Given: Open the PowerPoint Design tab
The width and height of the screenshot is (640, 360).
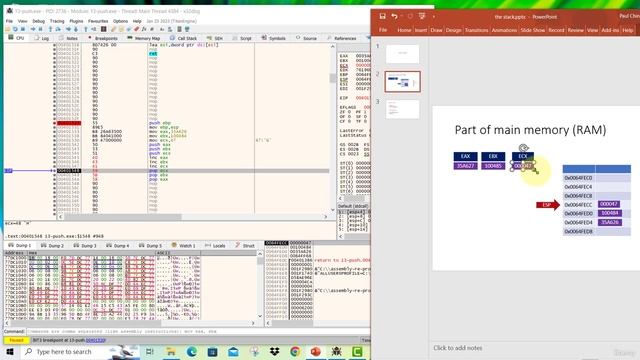Looking at the screenshot, I should click(x=453, y=30).
